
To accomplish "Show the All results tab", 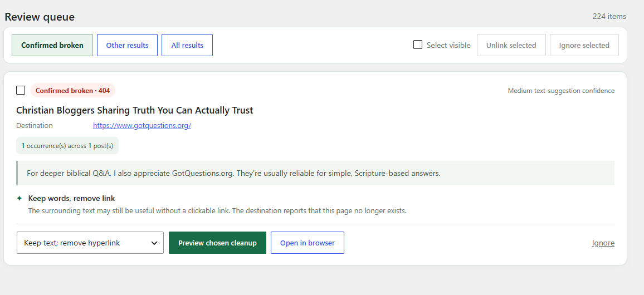I will [187, 45].
